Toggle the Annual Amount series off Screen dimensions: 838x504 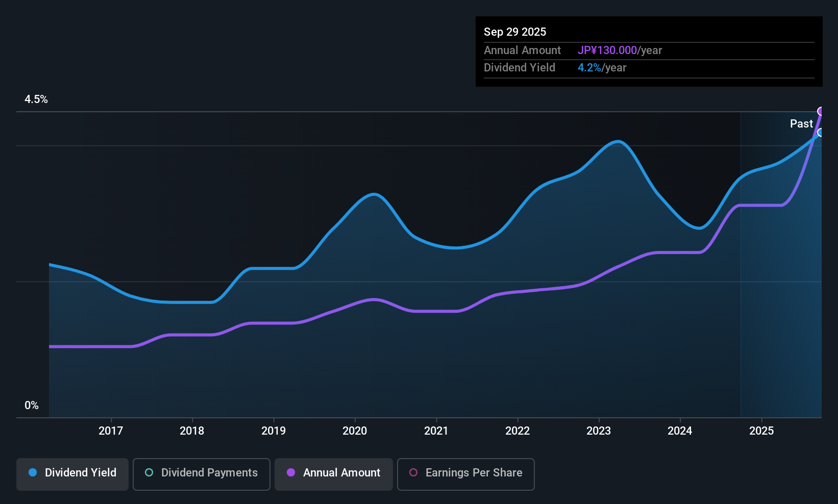pyautogui.click(x=333, y=473)
